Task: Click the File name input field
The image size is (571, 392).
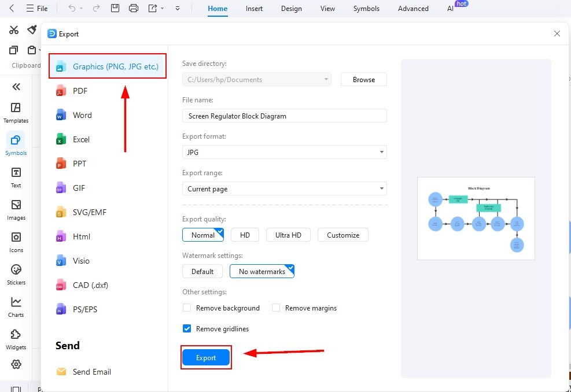Action: point(284,116)
